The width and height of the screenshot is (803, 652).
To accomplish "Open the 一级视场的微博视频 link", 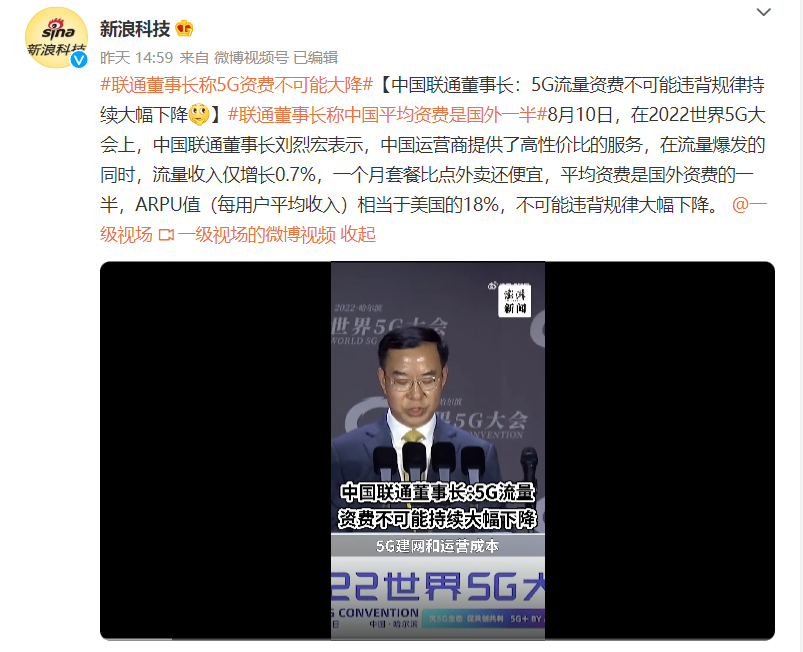I will pyautogui.click(x=257, y=235).
